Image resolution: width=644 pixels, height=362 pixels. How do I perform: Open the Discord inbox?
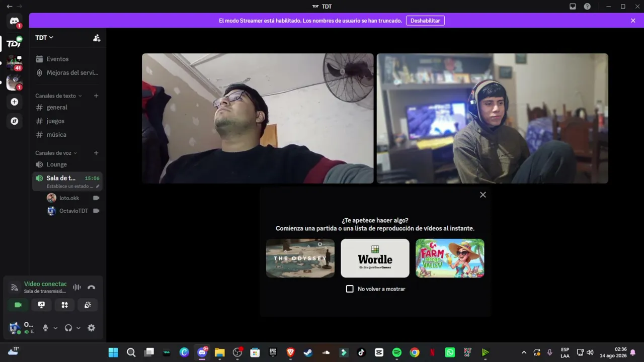click(x=573, y=7)
